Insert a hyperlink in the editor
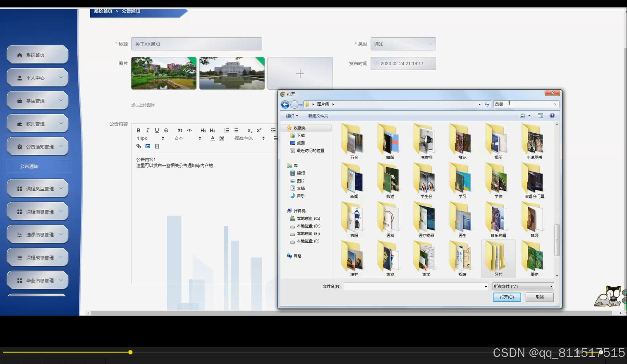The height and width of the screenshot is (364, 627). point(139,146)
